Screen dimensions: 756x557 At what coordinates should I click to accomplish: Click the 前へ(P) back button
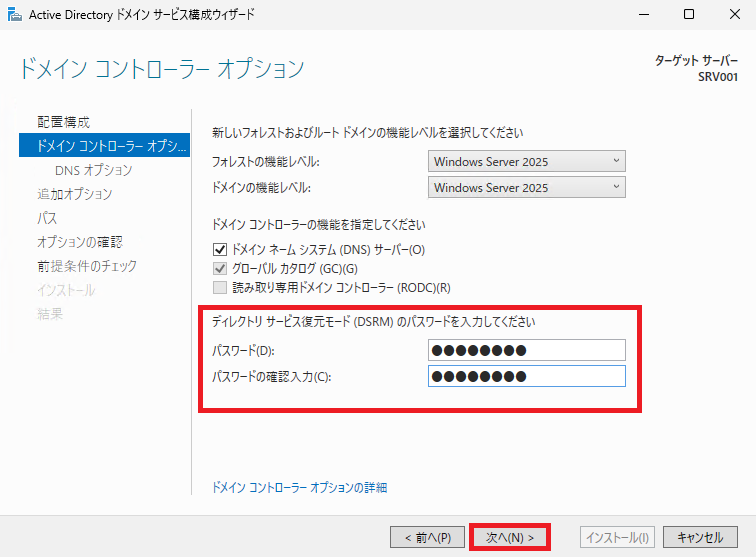(x=427, y=537)
